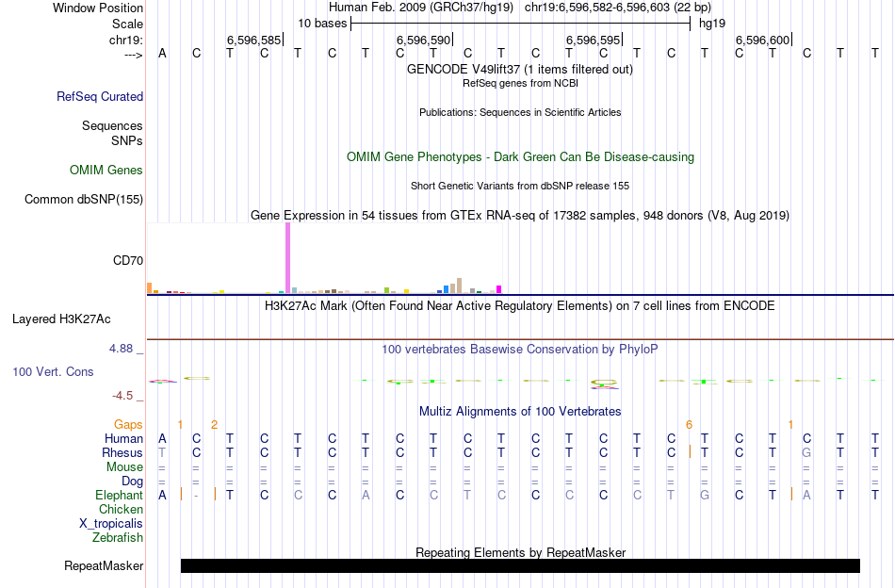Click 'Multiz Alignments of 100 Vertebrates' title
Viewport: 895px width, 588px height.
tap(520, 412)
